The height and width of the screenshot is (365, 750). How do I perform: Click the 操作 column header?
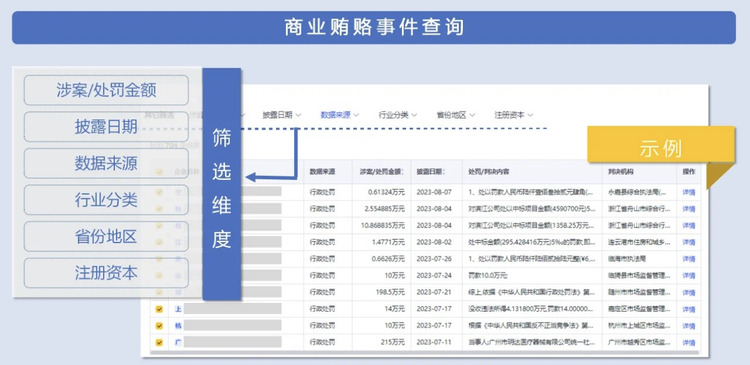tap(689, 172)
